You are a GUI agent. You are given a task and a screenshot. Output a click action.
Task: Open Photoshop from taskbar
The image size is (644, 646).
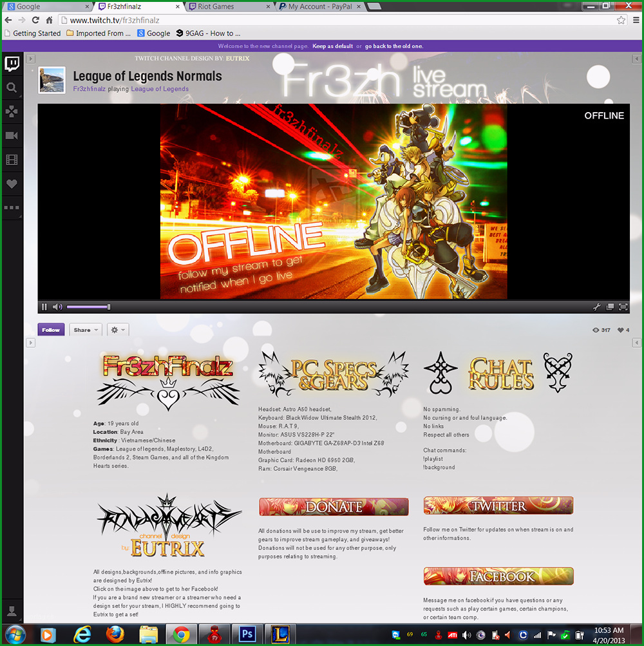247,634
